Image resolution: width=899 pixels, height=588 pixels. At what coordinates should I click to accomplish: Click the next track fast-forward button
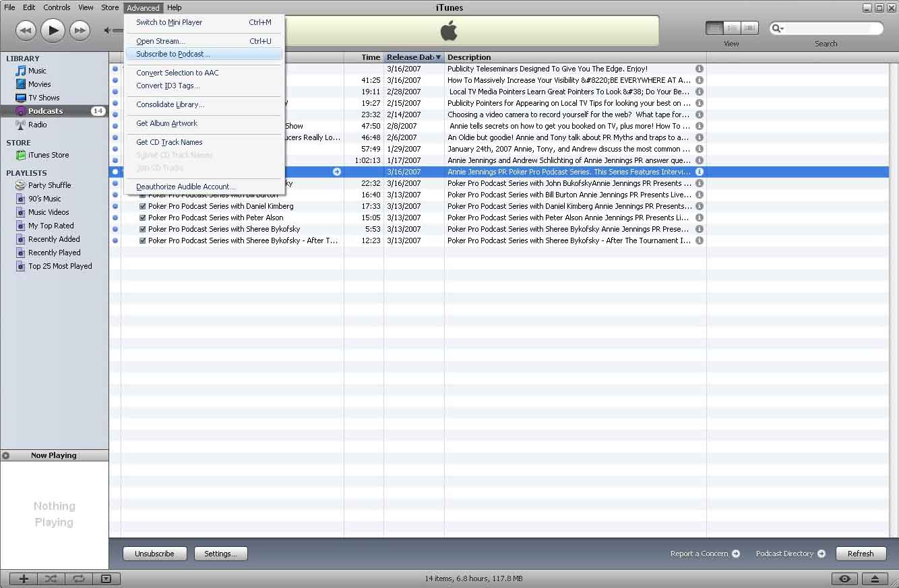(80, 30)
